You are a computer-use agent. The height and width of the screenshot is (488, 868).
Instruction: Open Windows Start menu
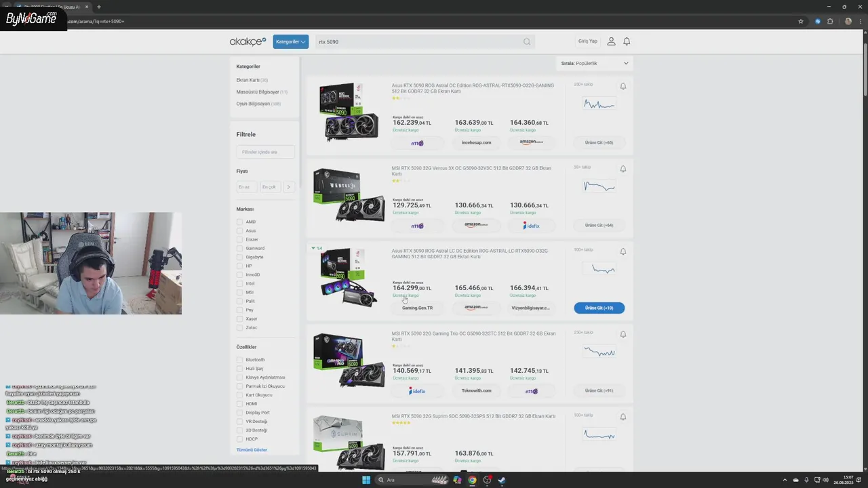coord(366,480)
